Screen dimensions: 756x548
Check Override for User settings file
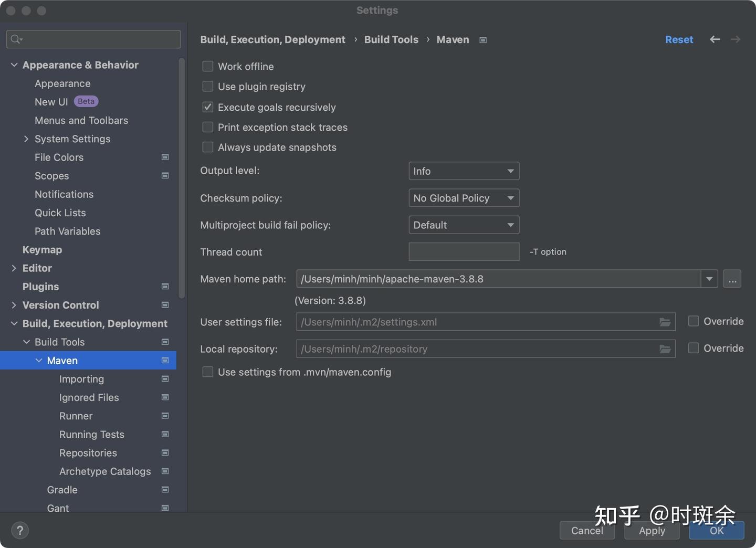pos(694,321)
